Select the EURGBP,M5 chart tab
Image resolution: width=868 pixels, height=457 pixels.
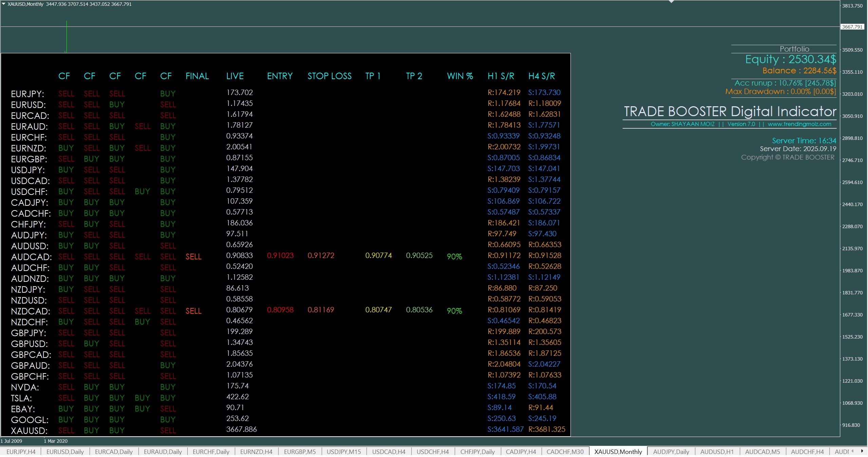(x=300, y=452)
